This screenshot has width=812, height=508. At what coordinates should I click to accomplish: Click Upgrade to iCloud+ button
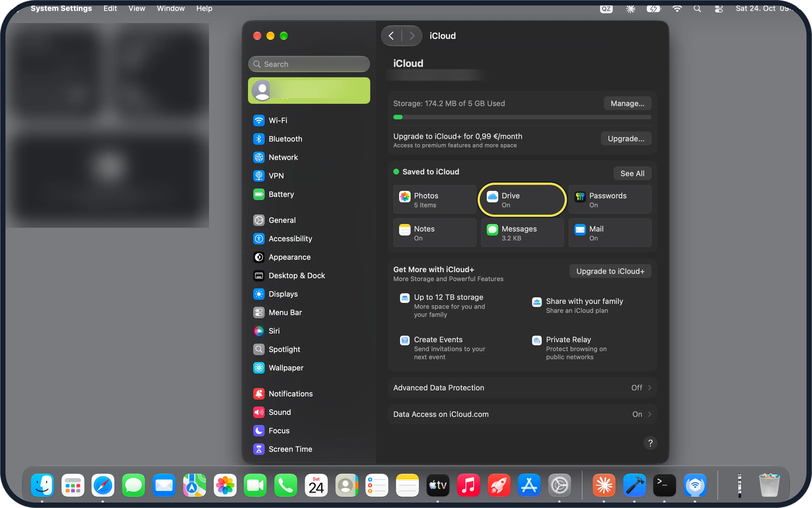610,271
